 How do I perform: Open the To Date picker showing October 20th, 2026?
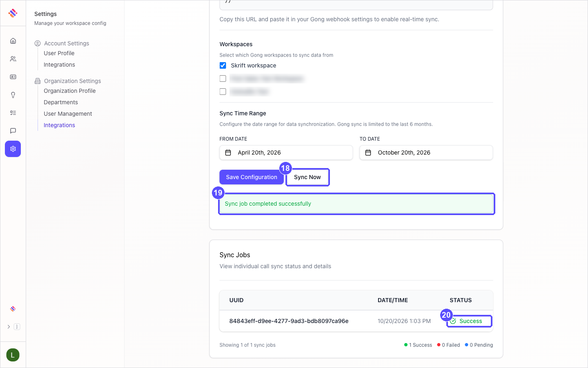pyautogui.click(x=426, y=153)
